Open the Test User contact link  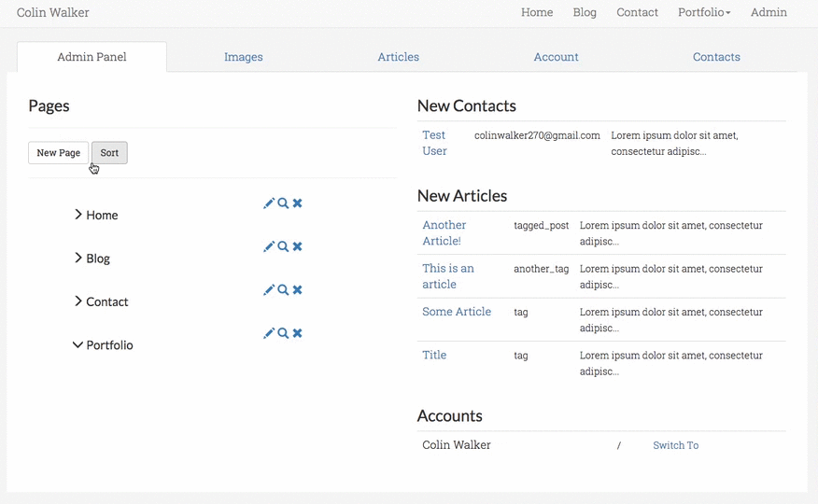[x=434, y=143]
